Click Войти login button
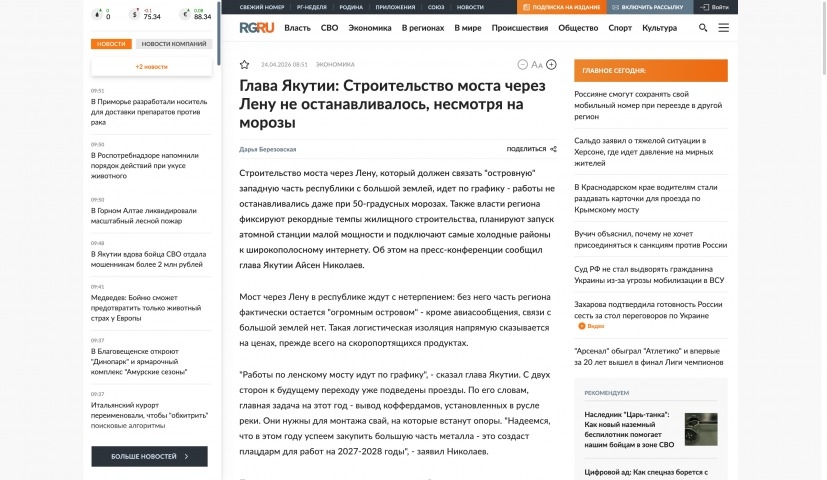Viewport: 827px width, 480px height. pos(714,7)
